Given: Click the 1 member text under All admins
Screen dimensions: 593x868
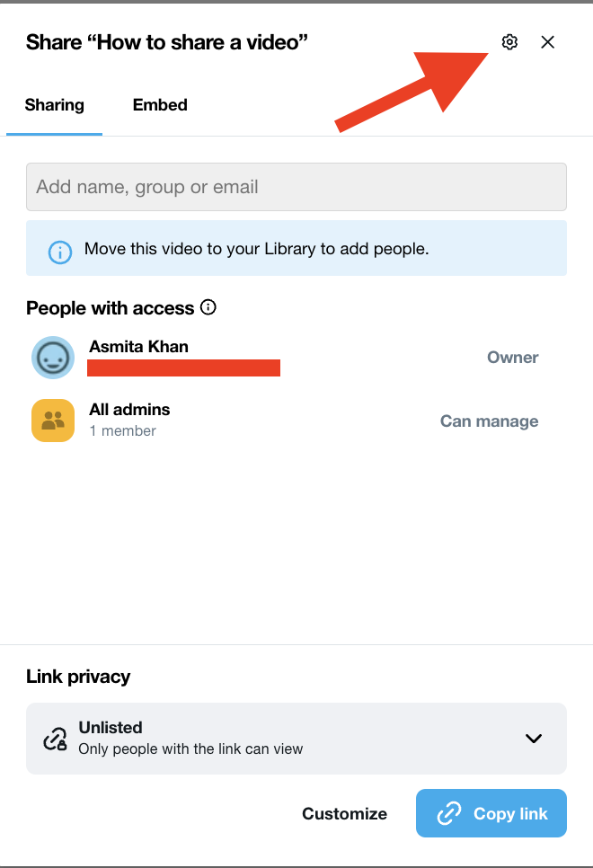Looking at the screenshot, I should coord(122,431).
